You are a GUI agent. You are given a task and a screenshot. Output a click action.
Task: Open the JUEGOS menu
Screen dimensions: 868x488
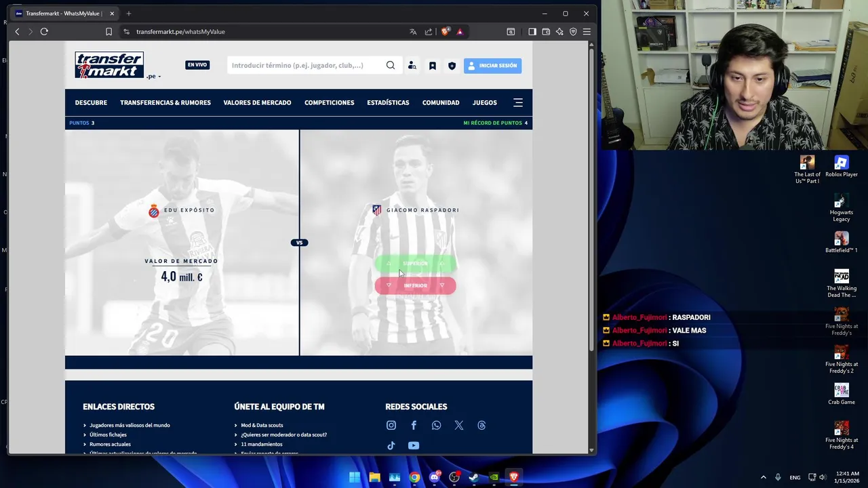(x=485, y=102)
